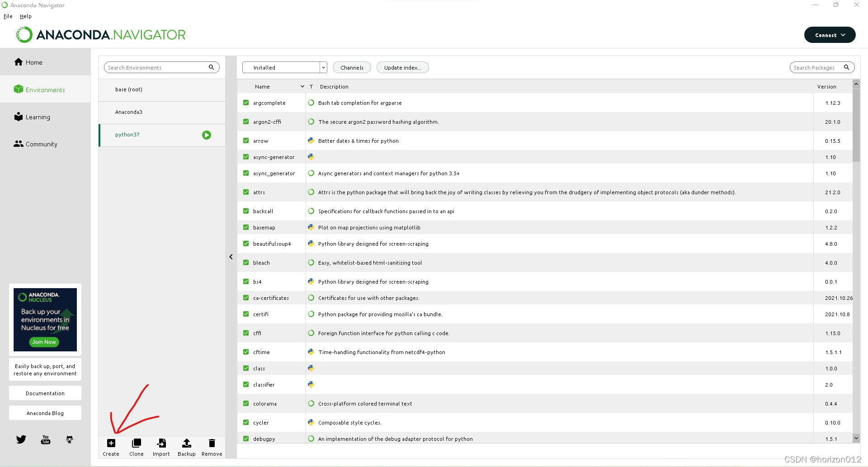Click the Import environment icon
The width and height of the screenshot is (868, 467).
tap(161, 443)
